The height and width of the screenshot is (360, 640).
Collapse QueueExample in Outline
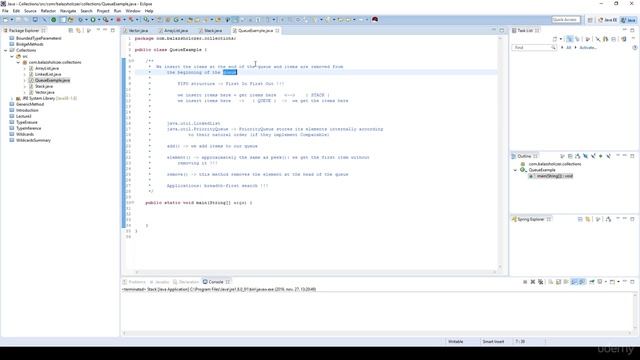click(515, 170)
